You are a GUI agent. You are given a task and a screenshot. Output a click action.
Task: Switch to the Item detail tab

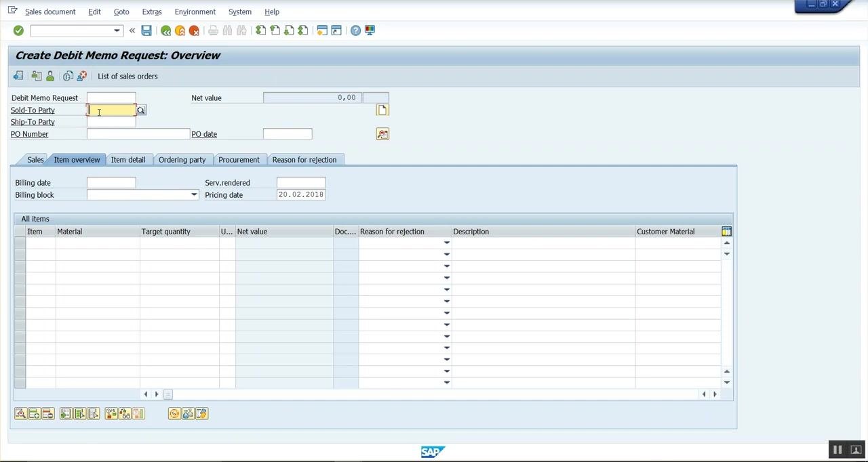[x=128, y=160]
